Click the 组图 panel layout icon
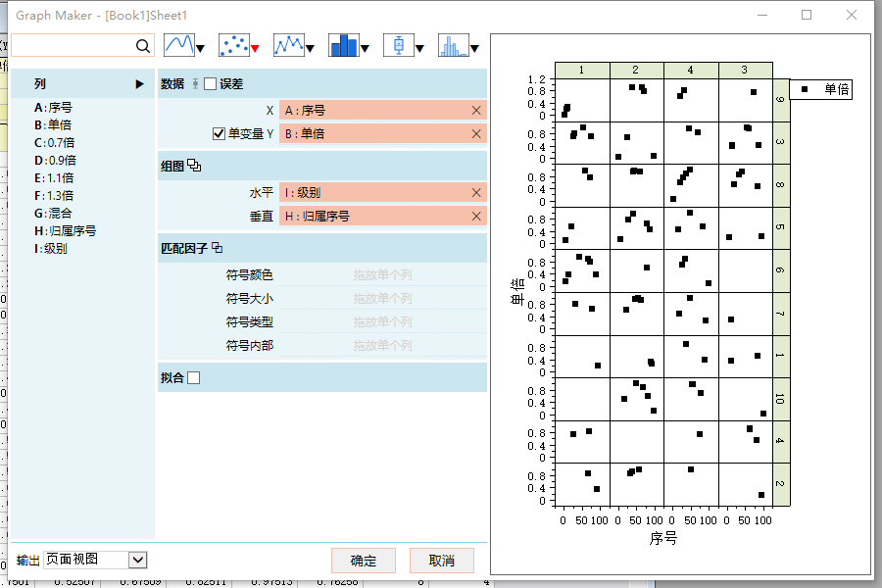 pyautogui.click(x=194, y=166)
